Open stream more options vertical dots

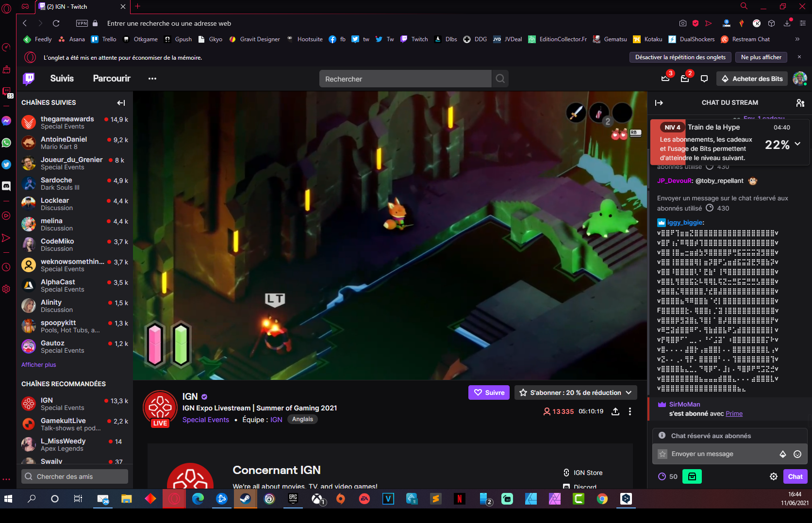point(630,411)
